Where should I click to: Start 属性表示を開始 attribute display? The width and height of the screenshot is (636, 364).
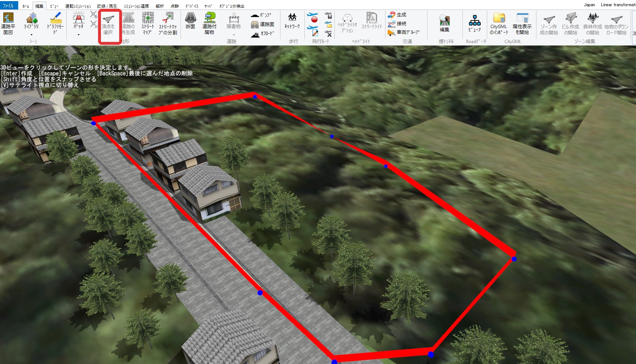(x=522, y=24)
